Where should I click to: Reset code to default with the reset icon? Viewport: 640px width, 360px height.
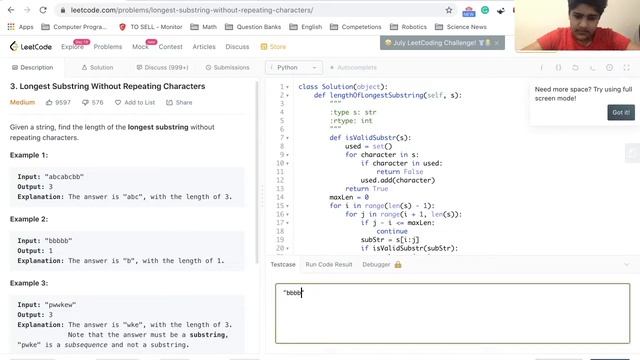(575, 68)
